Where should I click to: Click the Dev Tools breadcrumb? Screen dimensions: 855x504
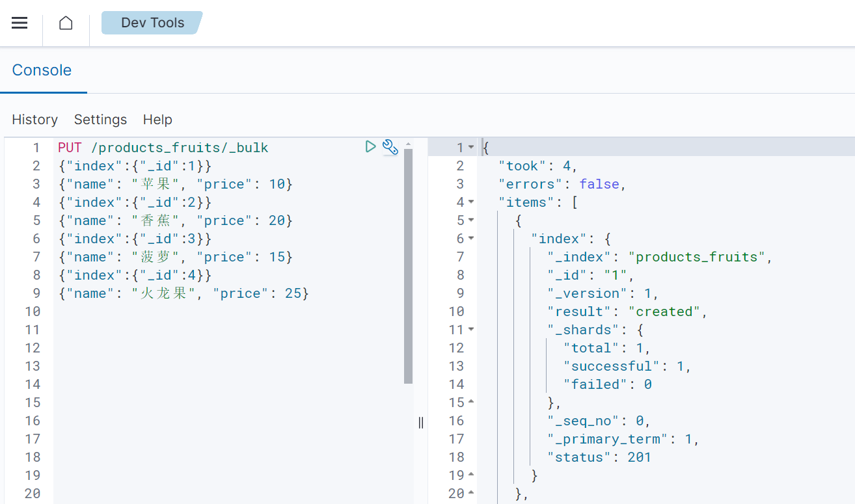coord(152,23)
